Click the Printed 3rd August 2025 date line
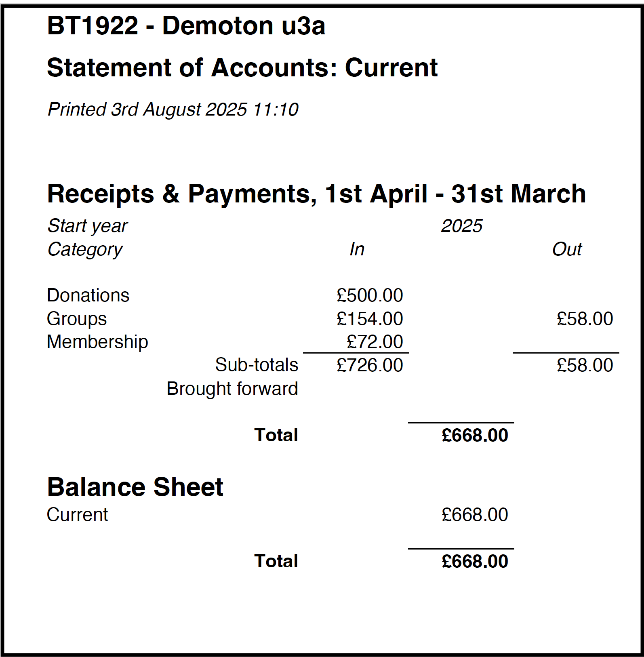 pyautogui.click(x=173, y=109)
